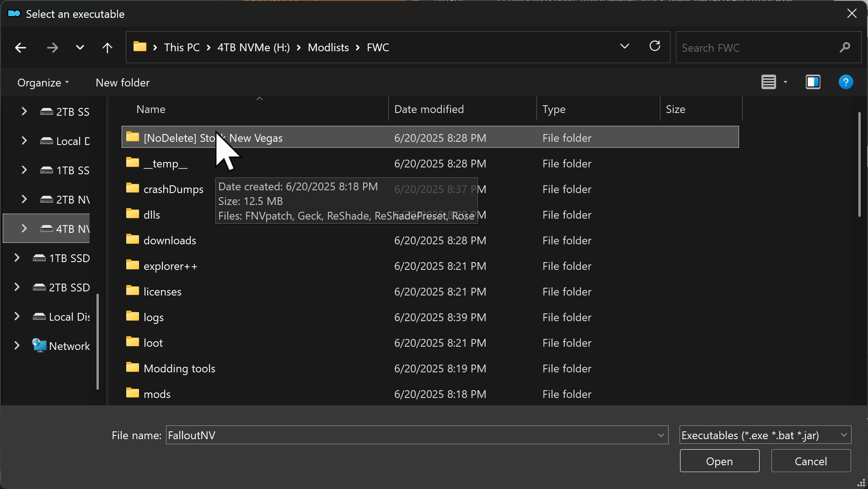Select Modlists in the breadcrumb

328,48
